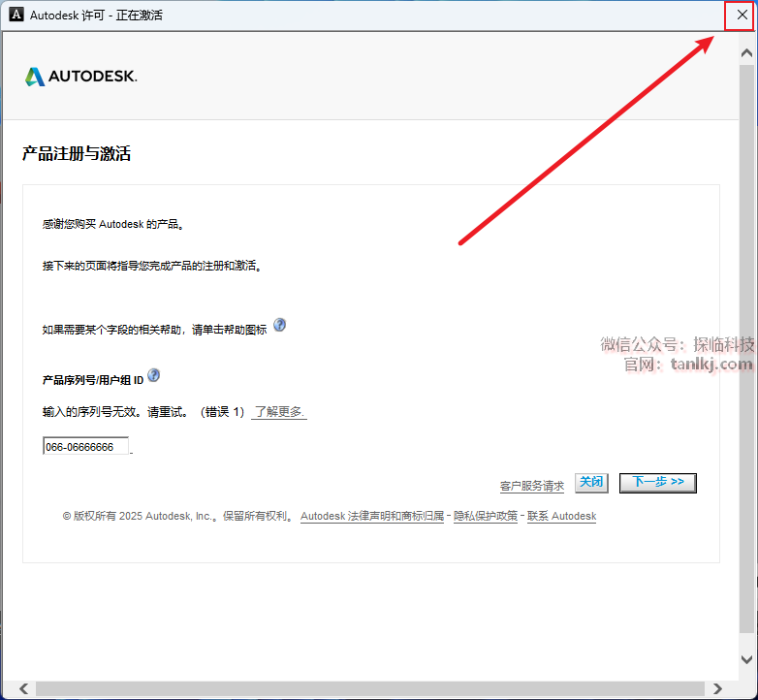Click the 关闭 button

click(591, 483)
